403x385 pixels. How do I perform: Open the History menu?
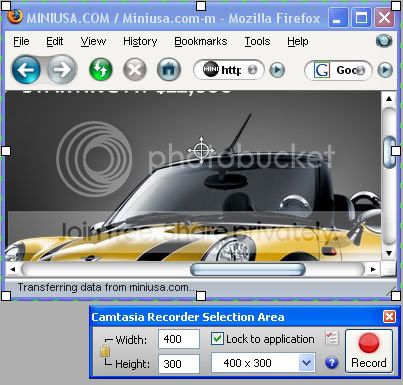(140, 41)
